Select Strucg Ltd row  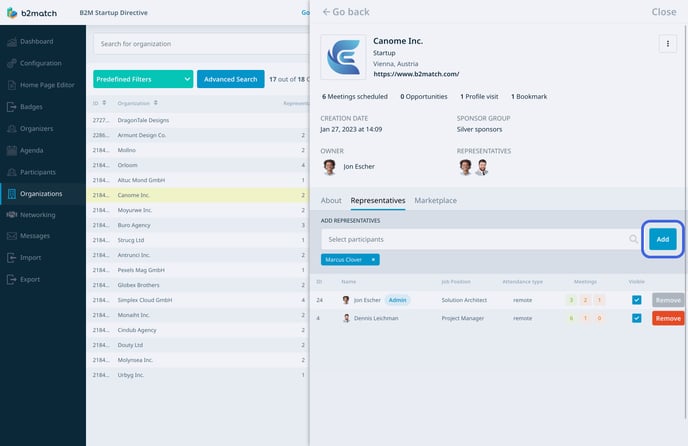[198, 240]
